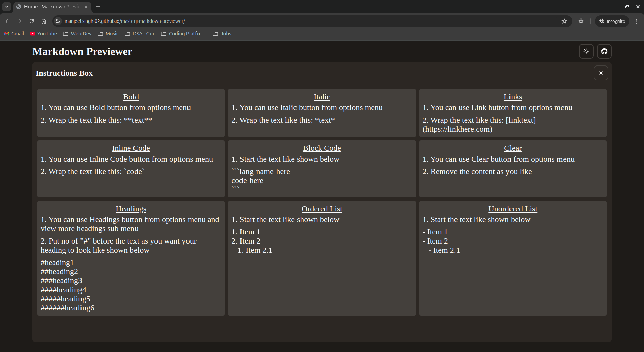Screen dimensions: 644x352
Task: Click the Links card heading
Action: (x=513, y=97)
